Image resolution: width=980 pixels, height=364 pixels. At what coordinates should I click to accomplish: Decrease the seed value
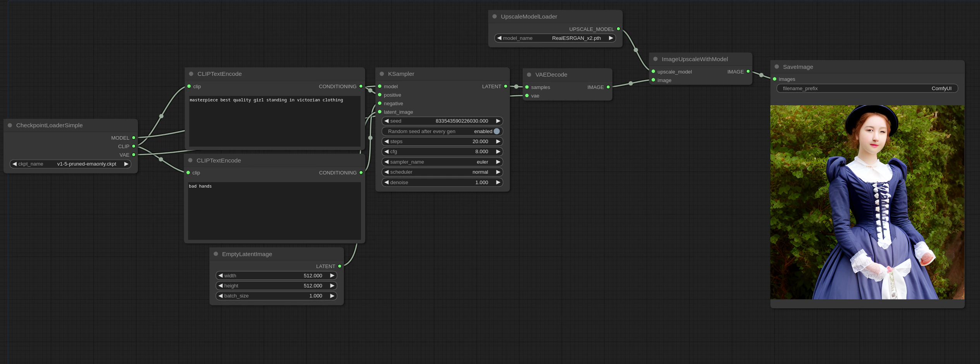click(387, 121)
